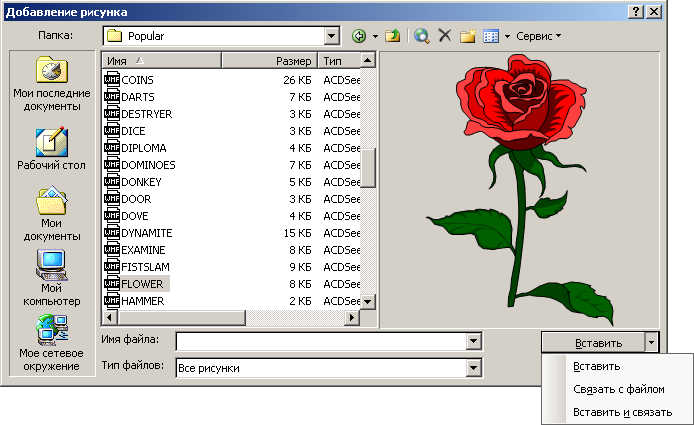Viewport: 694px width, 425px height.
Task: Expand the Тип файлов dropdown arrow
Action: pos(473,368)
